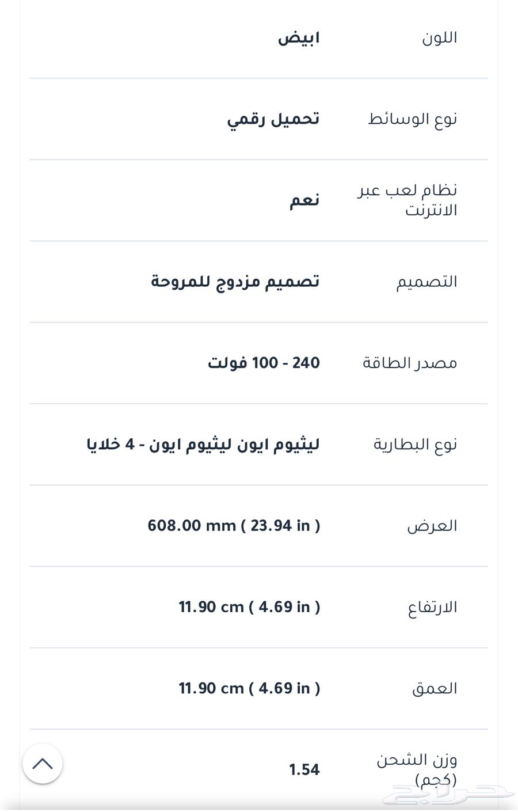Tap the battery value ليثيوم ايون 4 خلايا
This screenshot has height=812, width=518.
click(x=203, y=445)
